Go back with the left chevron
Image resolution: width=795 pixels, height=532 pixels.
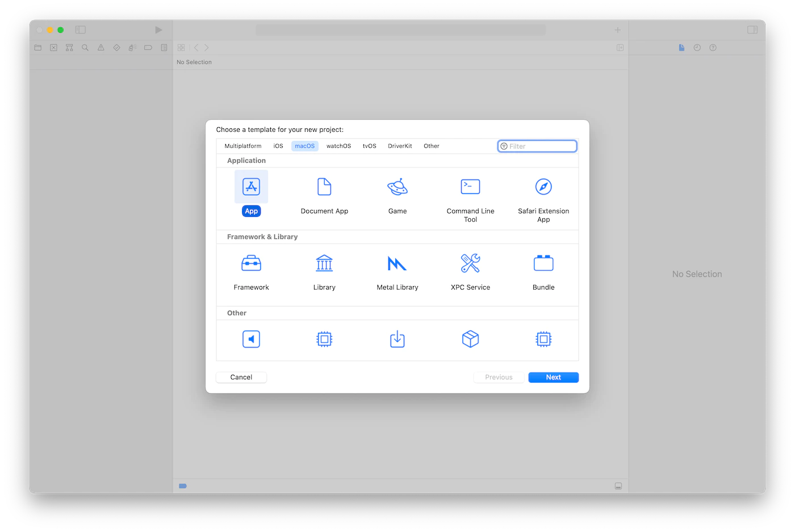tap(196, 48)
